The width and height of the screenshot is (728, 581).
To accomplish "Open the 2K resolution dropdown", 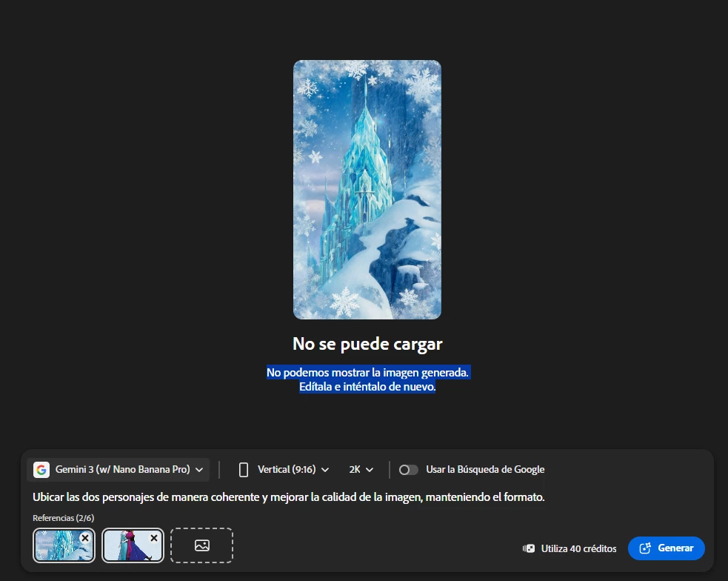I will pos(361,470).
